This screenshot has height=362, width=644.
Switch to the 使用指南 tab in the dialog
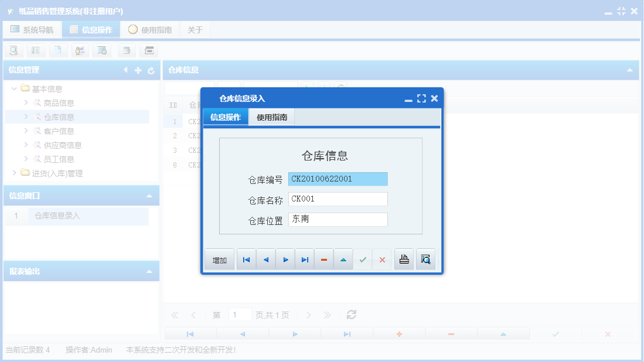pyautogui.click(x=271, y=117)
